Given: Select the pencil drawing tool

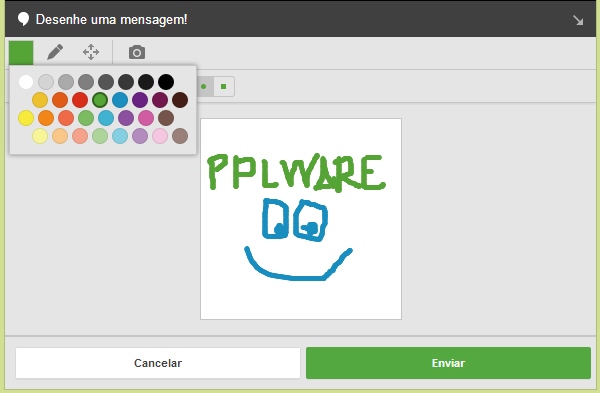Looking at the screenshot, I should coord(55,52).
